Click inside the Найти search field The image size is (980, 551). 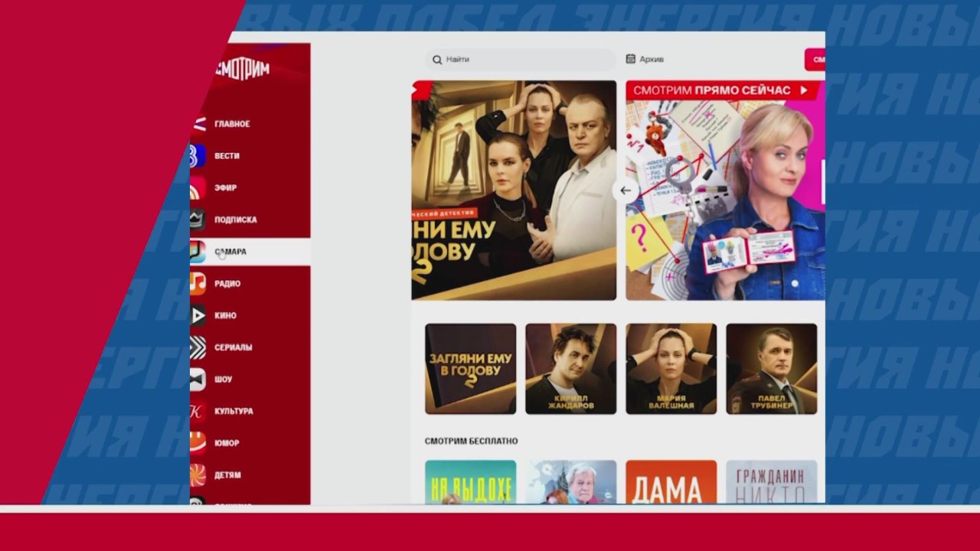[521, 60]
